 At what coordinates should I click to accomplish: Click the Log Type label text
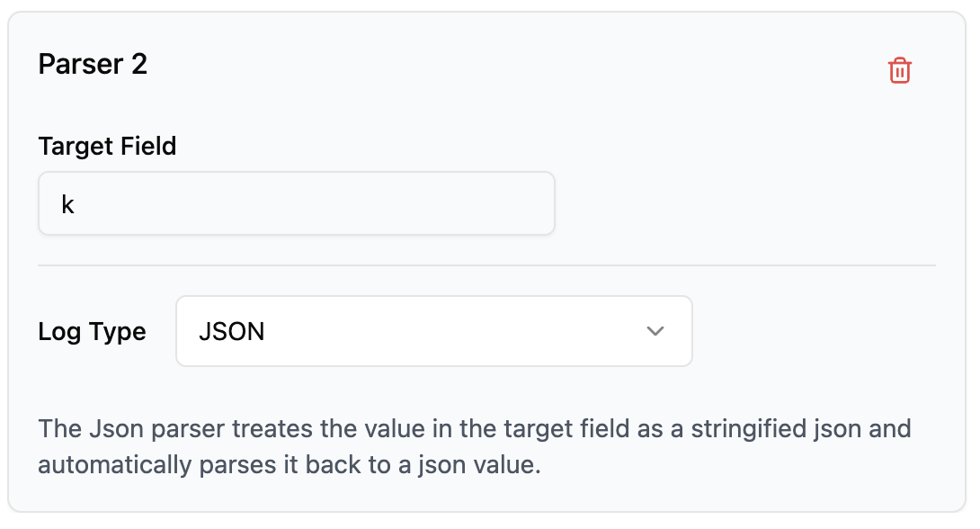pyautogui.click(x=91, y=331)
